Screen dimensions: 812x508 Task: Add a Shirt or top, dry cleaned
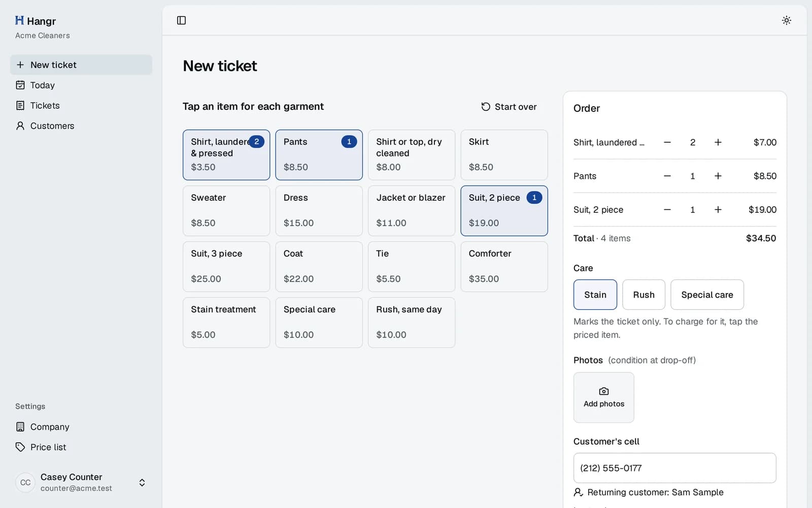pos(412,155)
